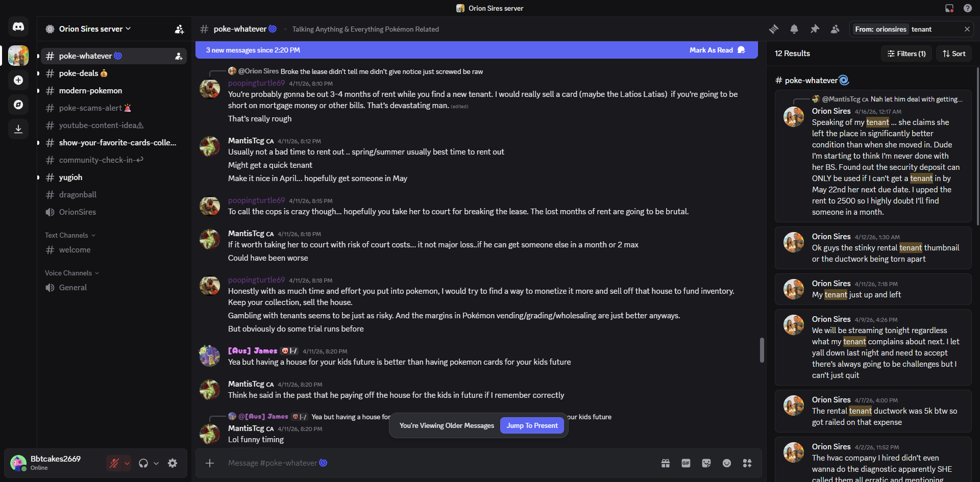Join the General voice channel
This screenshot has width=980, height=482.
[113, 288]
